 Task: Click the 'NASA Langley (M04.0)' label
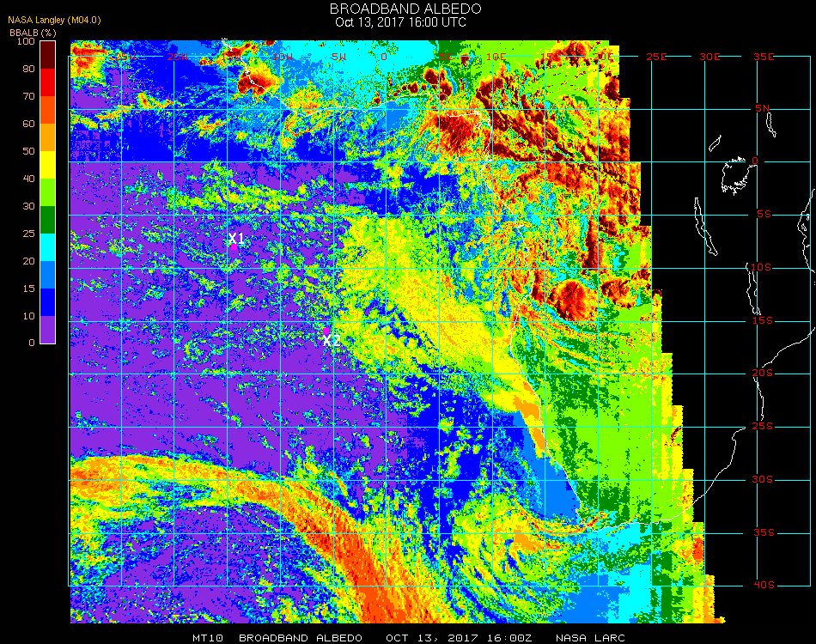tap(54, 21)
